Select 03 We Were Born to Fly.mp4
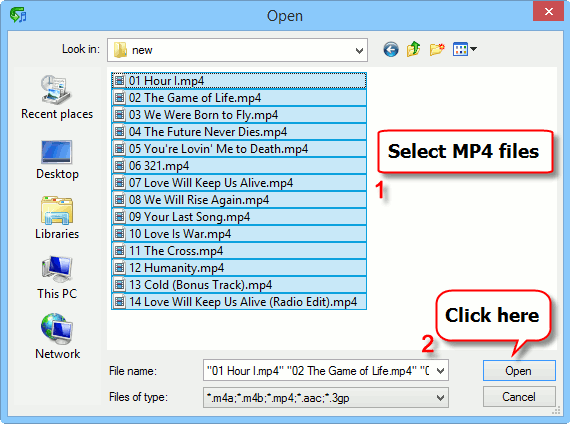Viewport: 570px width, 424px height. point(239,115)
